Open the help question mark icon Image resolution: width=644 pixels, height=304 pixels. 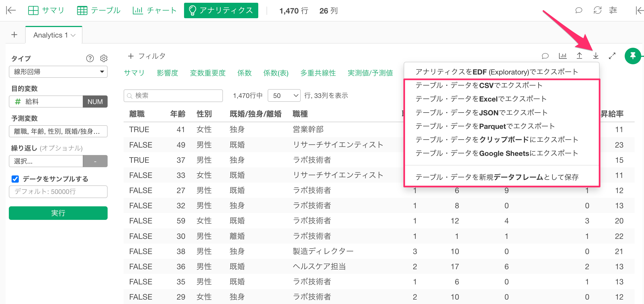click(x=90, y=58)
